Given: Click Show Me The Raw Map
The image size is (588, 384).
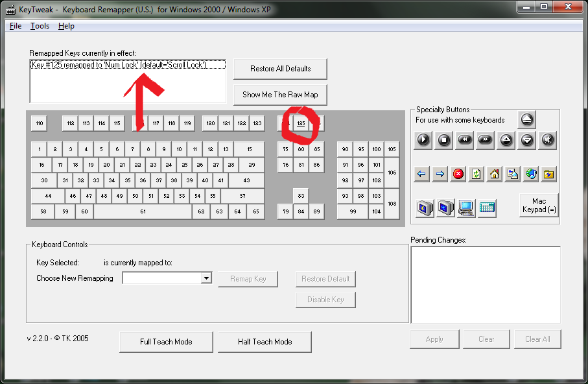Looking at the screenshot, I should [280, 95].
